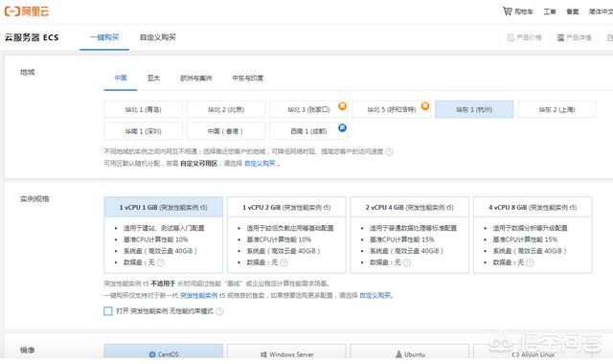The height and width of the screenshot is (364, 613).
Task: Select the 亚太 region tab
Action: point(153,78)
